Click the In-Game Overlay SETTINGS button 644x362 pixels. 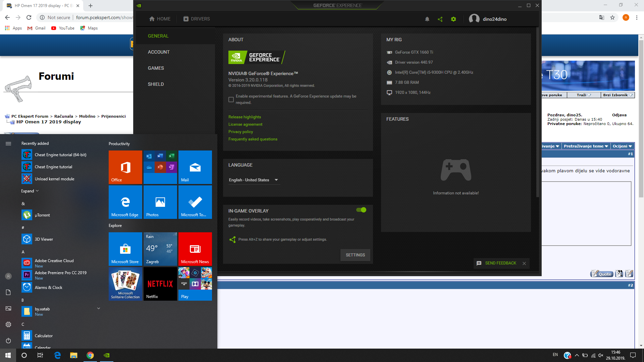point(355,255)
